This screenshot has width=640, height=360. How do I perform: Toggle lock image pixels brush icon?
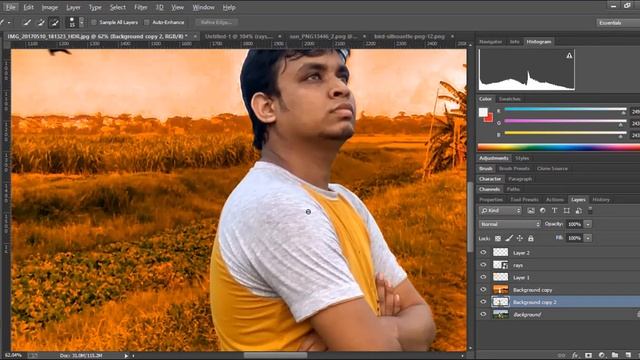(x=509, y=238)
